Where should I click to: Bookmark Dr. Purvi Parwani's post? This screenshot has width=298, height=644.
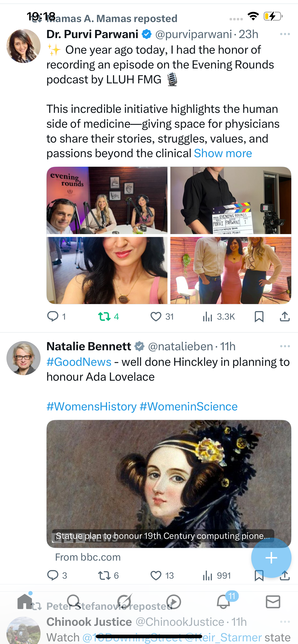point(259,316)
